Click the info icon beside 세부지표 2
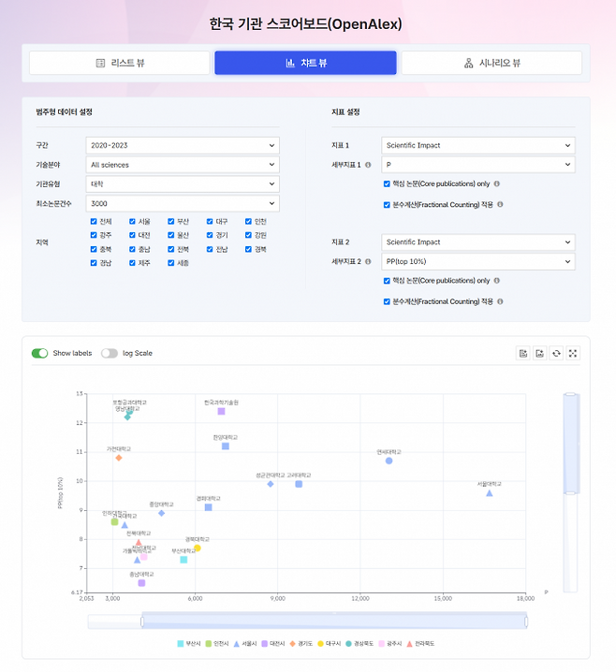The height and width of the screenshot is (672, 616). click(368, 262)
